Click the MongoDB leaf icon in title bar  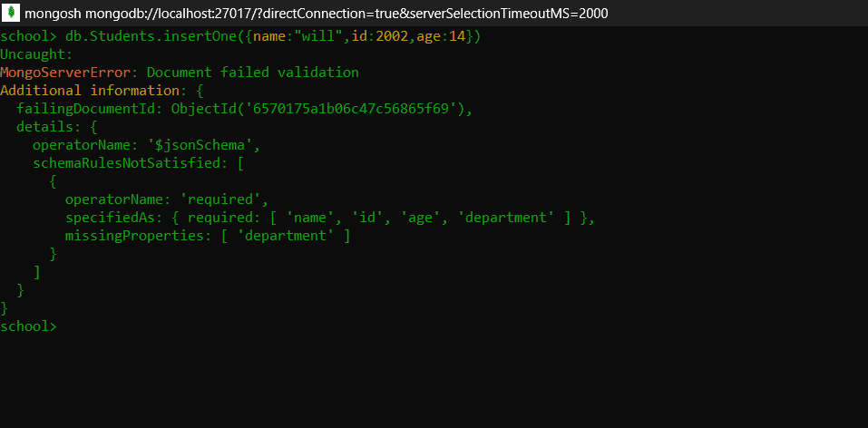click(x=11, y=13)
